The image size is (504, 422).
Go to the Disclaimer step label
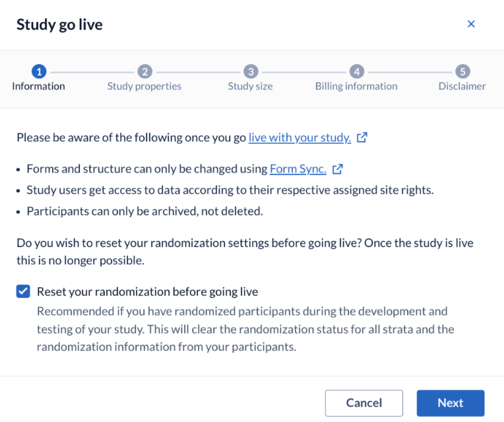(462, 87)
